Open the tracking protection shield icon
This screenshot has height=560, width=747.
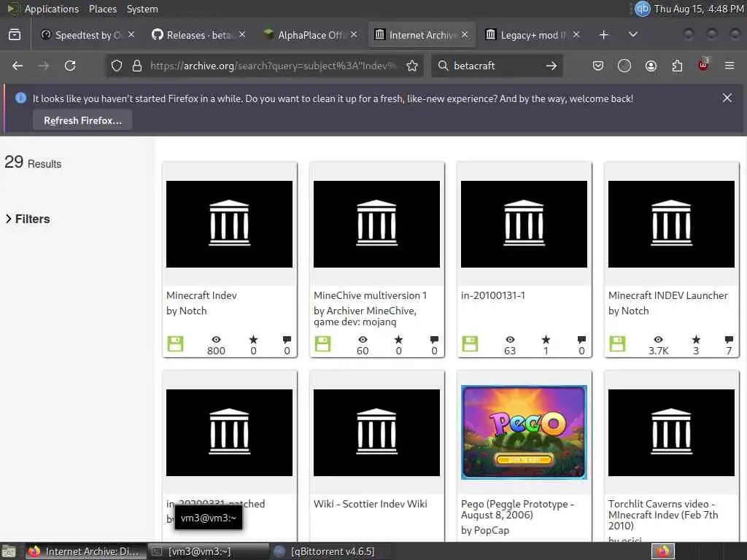[x=116, y=66]
